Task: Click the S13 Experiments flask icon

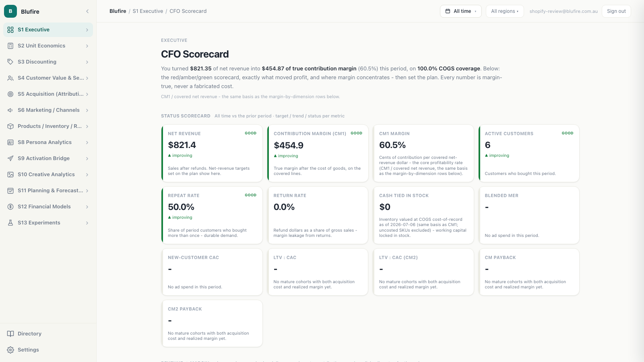Action: 10,223
